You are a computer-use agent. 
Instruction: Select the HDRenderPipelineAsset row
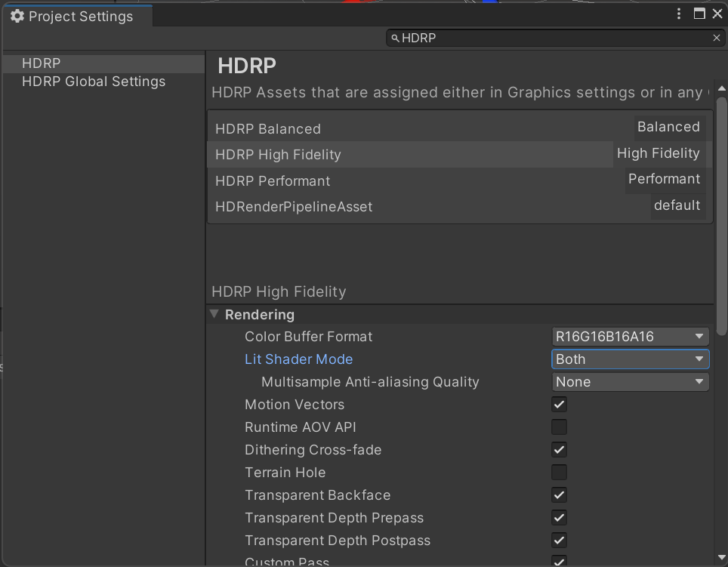[x=460, y=206]
